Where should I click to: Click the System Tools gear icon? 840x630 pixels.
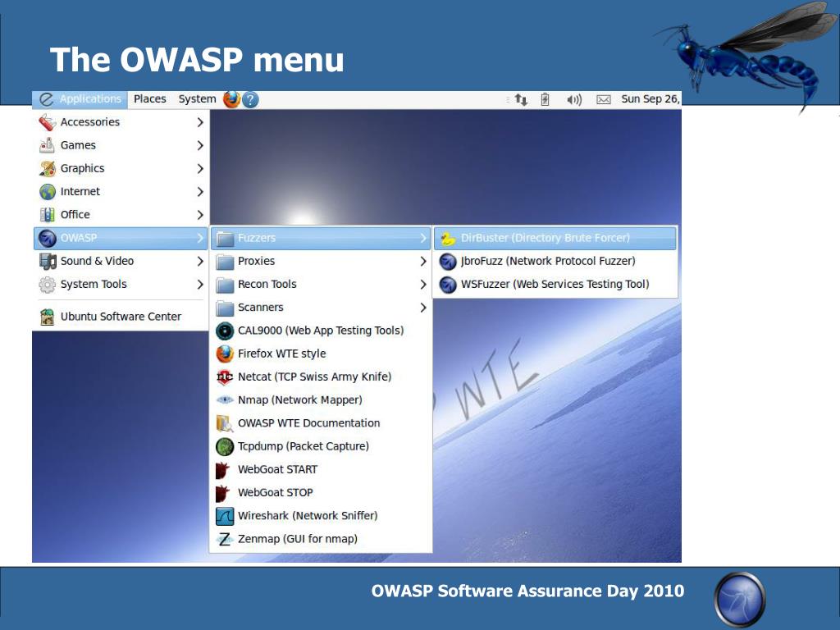pos(47,284)
